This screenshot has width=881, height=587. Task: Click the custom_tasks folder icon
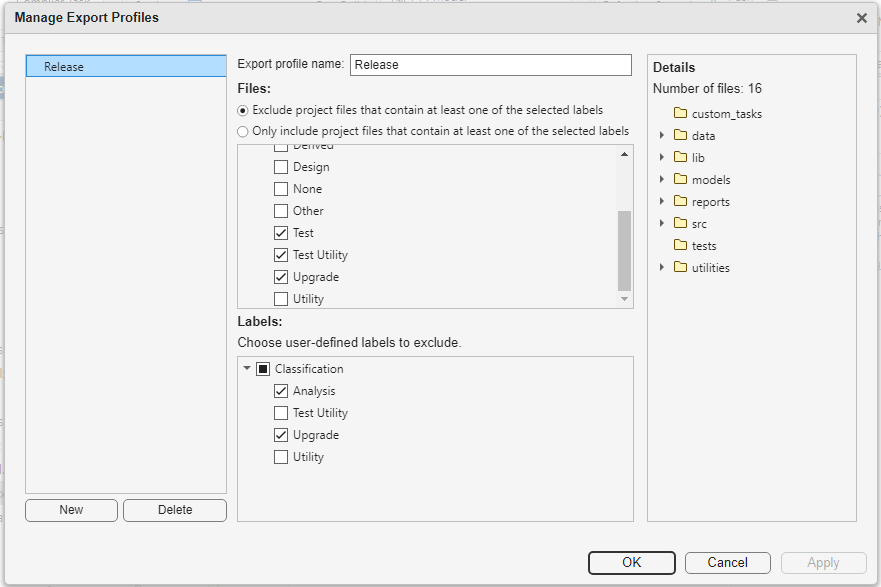tap(679, 113)
